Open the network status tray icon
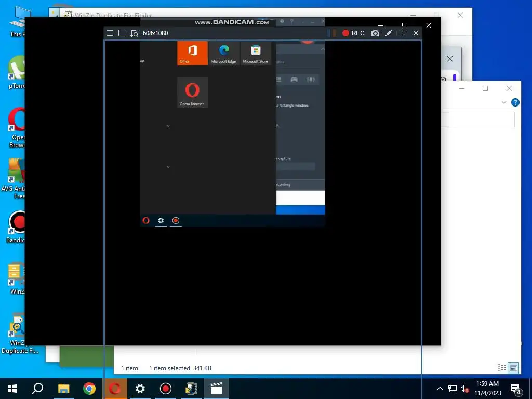The image size is (532, 399). [x=453, y=389]
